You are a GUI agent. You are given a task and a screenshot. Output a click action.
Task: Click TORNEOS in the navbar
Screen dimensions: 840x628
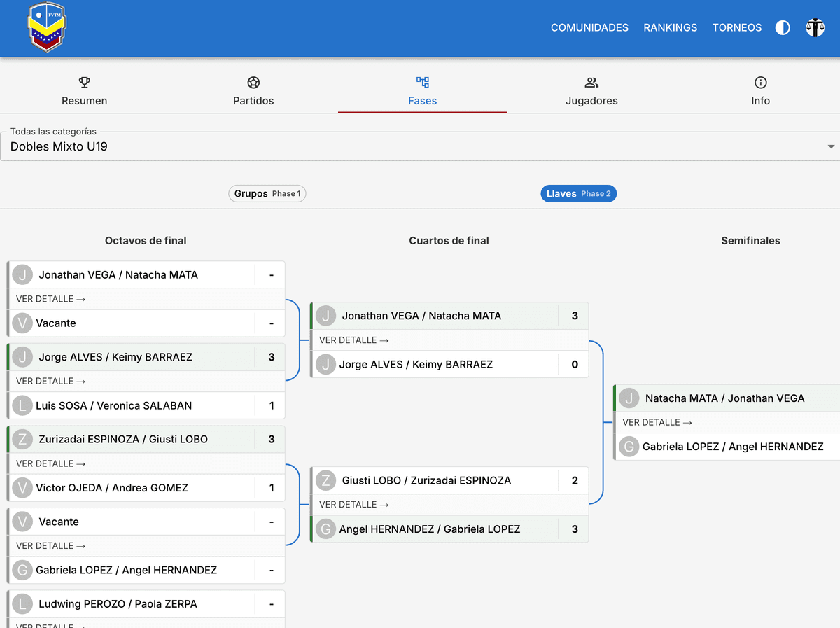(x=736, y=28)
